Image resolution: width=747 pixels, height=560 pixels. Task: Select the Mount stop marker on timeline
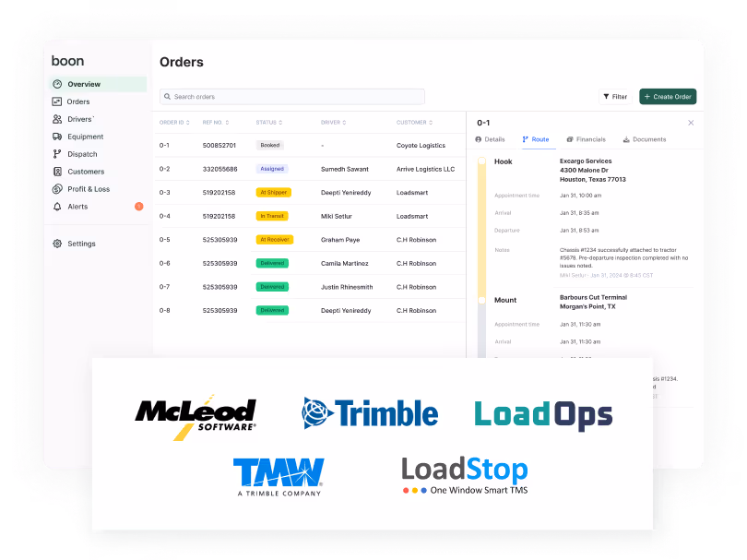481,300
